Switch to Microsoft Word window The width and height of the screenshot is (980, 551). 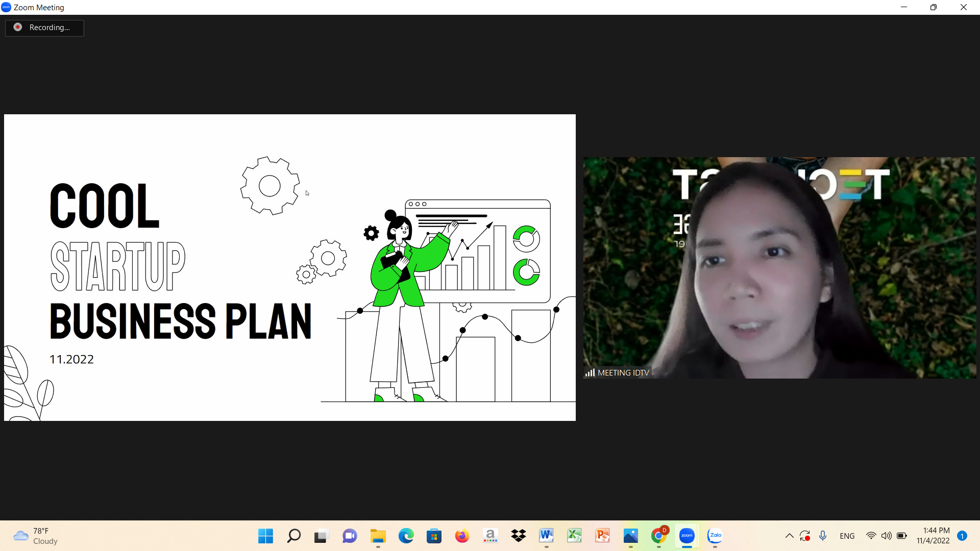pos(546,536)
